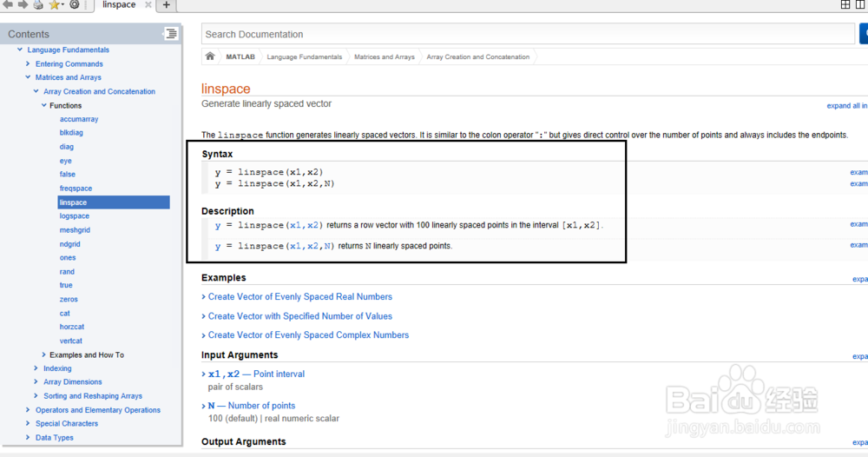868x457 pixels.
Task: Expand Create Vector of Evenly Spaced Real Numbers
Action: pos(299,297)
